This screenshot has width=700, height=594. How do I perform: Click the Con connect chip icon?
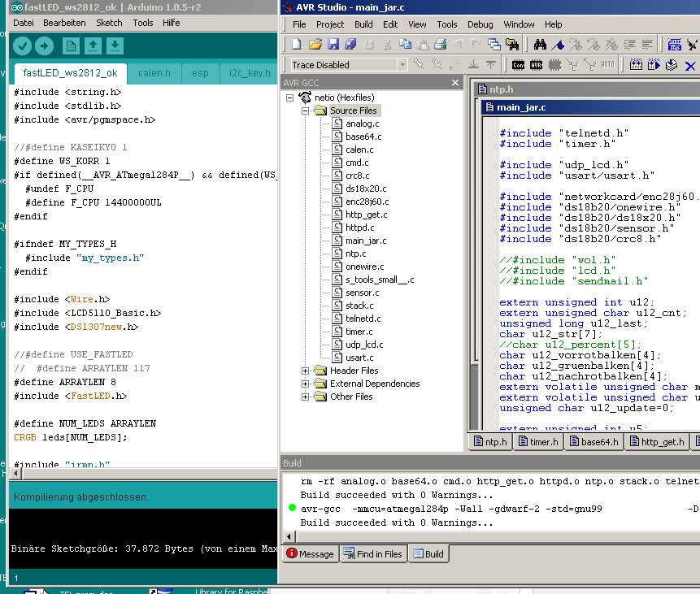pos(519,65)
